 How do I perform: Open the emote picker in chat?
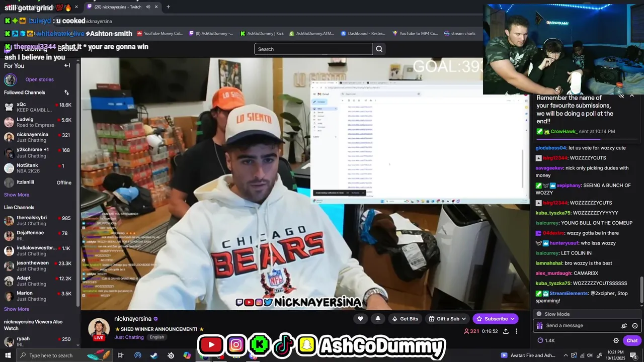tap(635, 326)
